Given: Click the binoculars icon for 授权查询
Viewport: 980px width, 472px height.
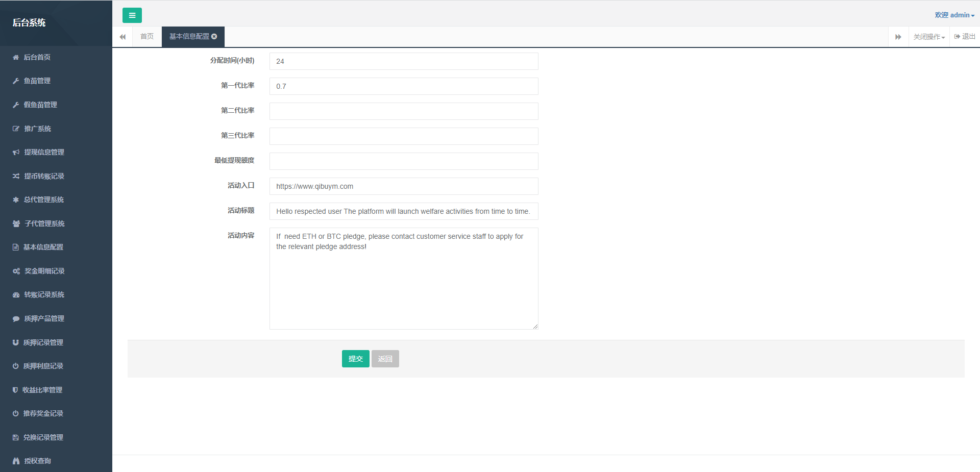Looking at the screenshot, I should pyautogui.click(x=16, y=461).
